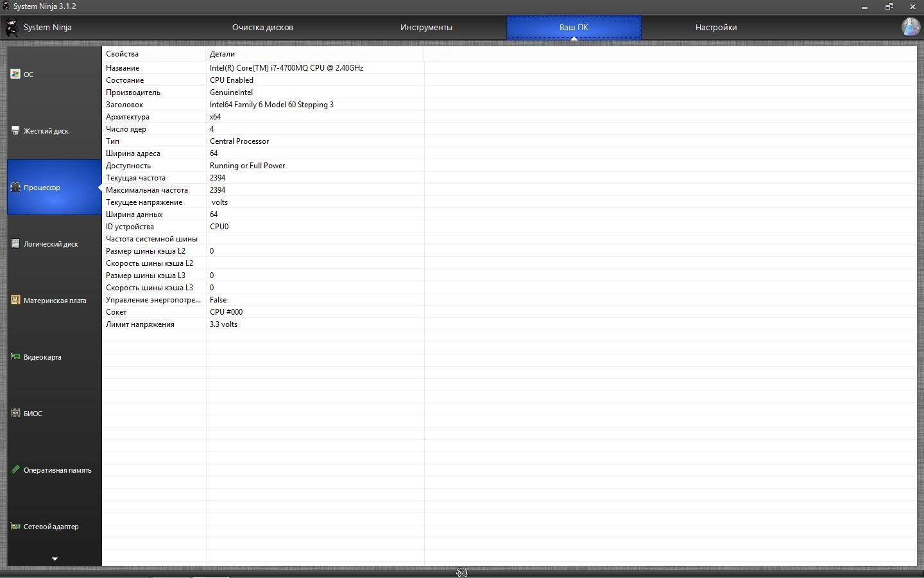Click the Текущая частота property label
The image size is (924, 578).
[135, 178]
